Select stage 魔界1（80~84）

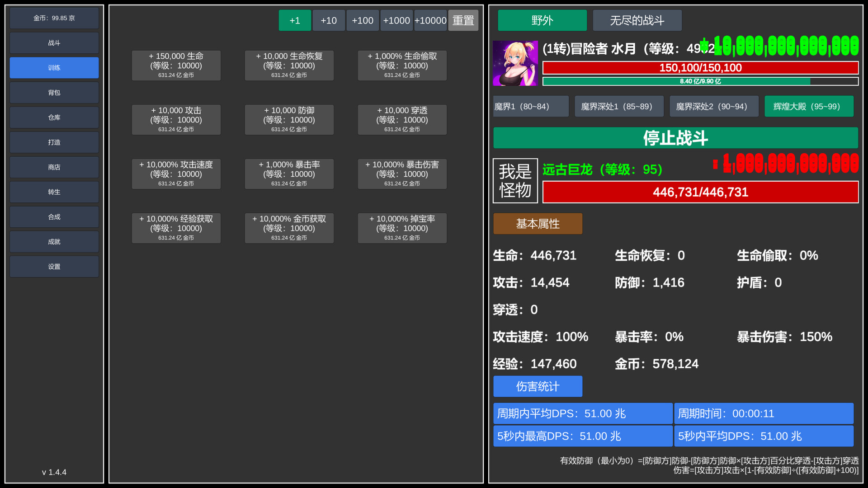(x=530, y=106)
